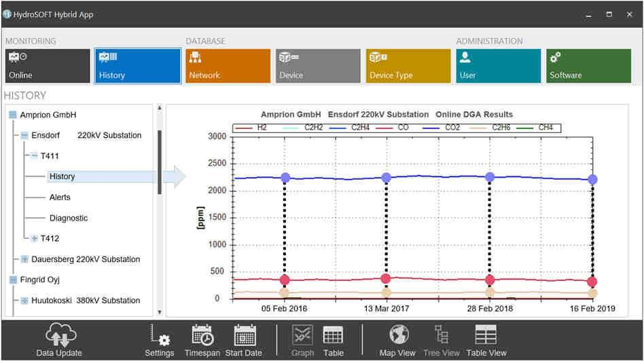Select the Tree View icon
The height and width of the screenshot is (361, 644).
(442, 335)
